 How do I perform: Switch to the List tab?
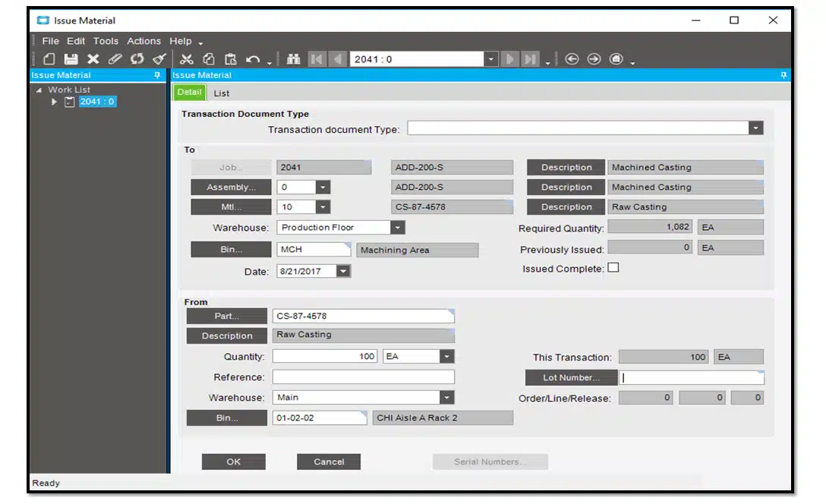[221, 93]
